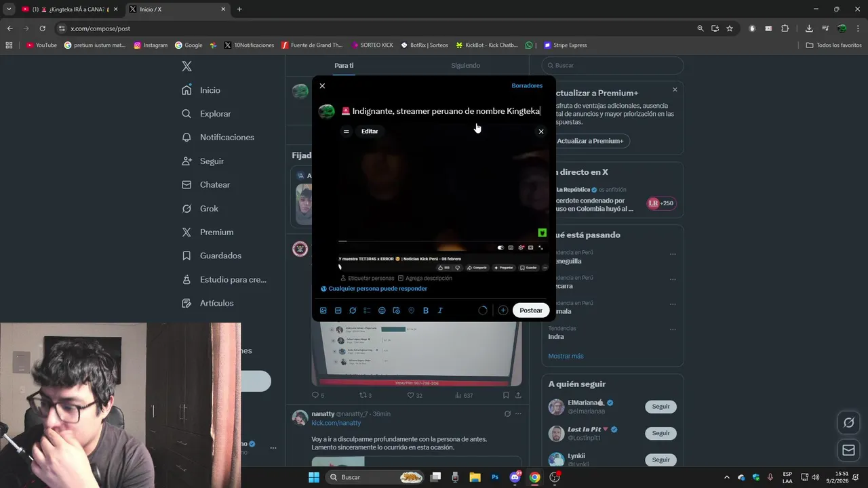Image resolution: width=868 pixels, height=488 pixels.
Task: Reply to the post with 5 replies
Action: tap(317, 395)
